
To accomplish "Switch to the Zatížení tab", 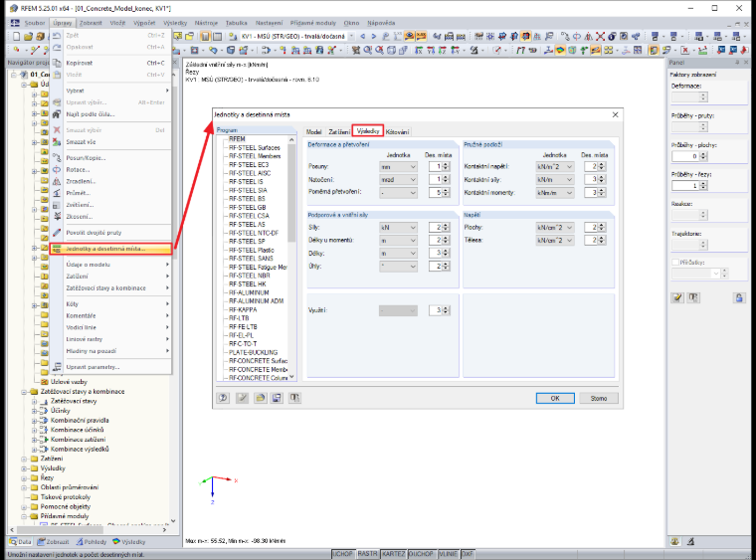I will (339, 131).
